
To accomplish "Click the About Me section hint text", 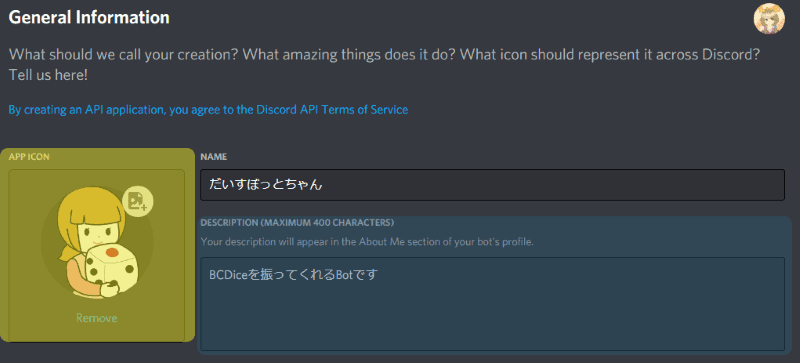I will tap(367, 241).
